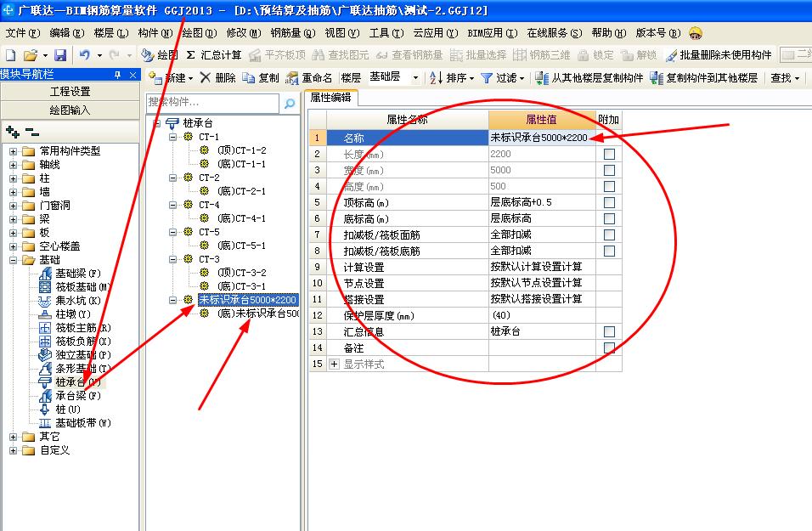812x531 pixels.
Task: Run 汇总计算 summary calculation
Action: click(214, 55)
